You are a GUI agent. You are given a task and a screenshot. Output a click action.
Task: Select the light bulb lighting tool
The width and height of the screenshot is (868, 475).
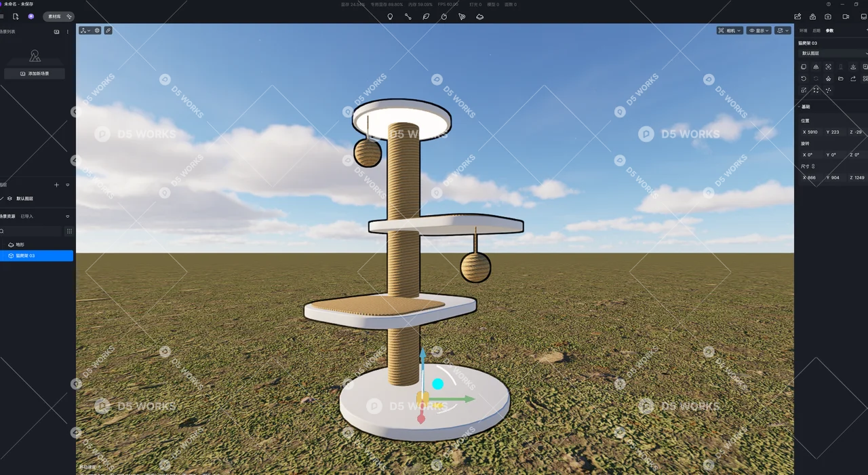point(390,16)
